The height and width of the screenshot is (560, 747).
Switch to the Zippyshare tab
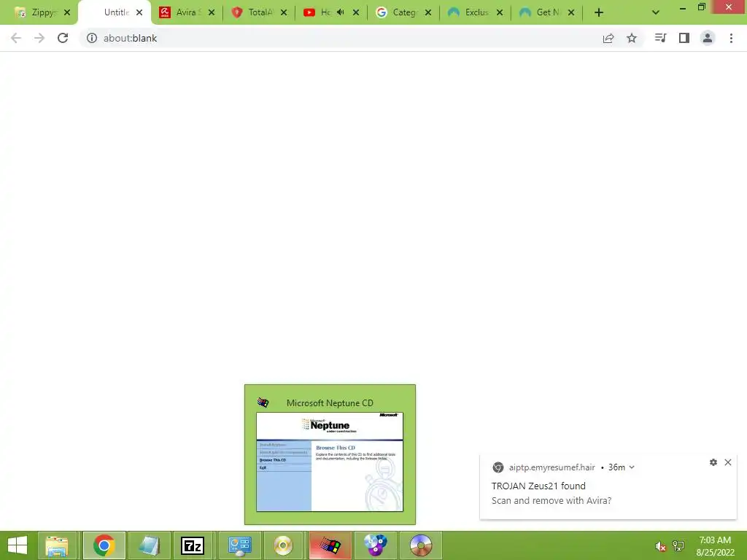point(42,12)
